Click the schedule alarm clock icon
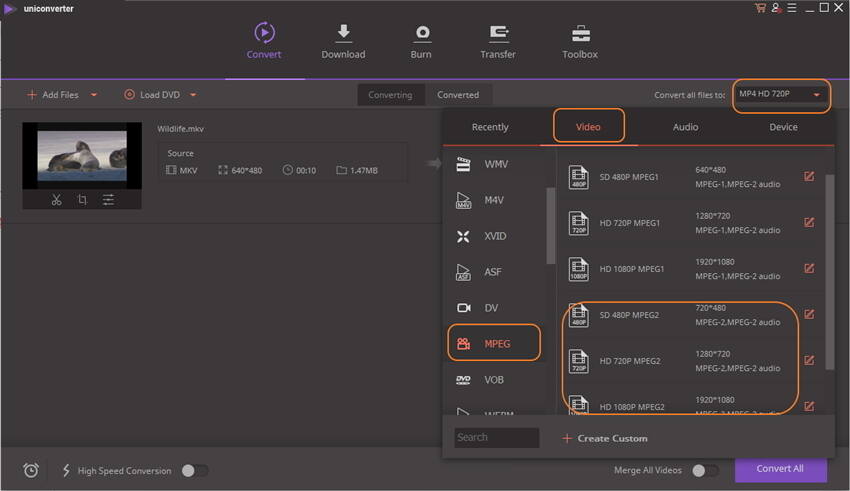The height and width of the screenshot is (491, 850). pos(31,470)
